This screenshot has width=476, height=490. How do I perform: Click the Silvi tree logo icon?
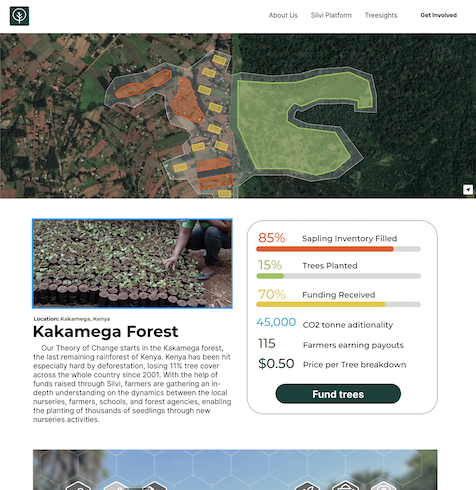pos(19,16)
